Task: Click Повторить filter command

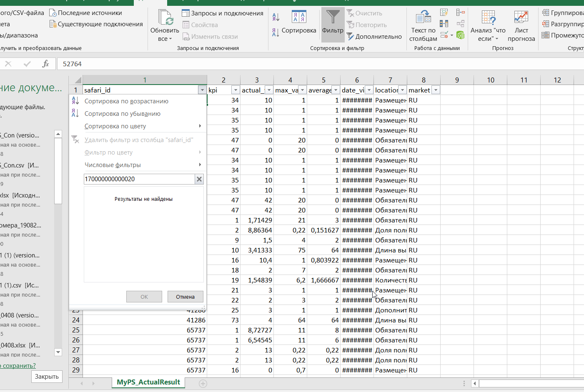Action: (367, 25)
